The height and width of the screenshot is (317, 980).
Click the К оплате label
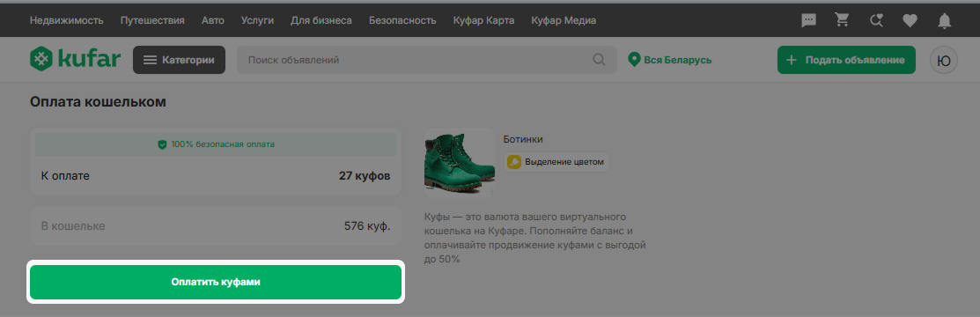pos(66,176)
